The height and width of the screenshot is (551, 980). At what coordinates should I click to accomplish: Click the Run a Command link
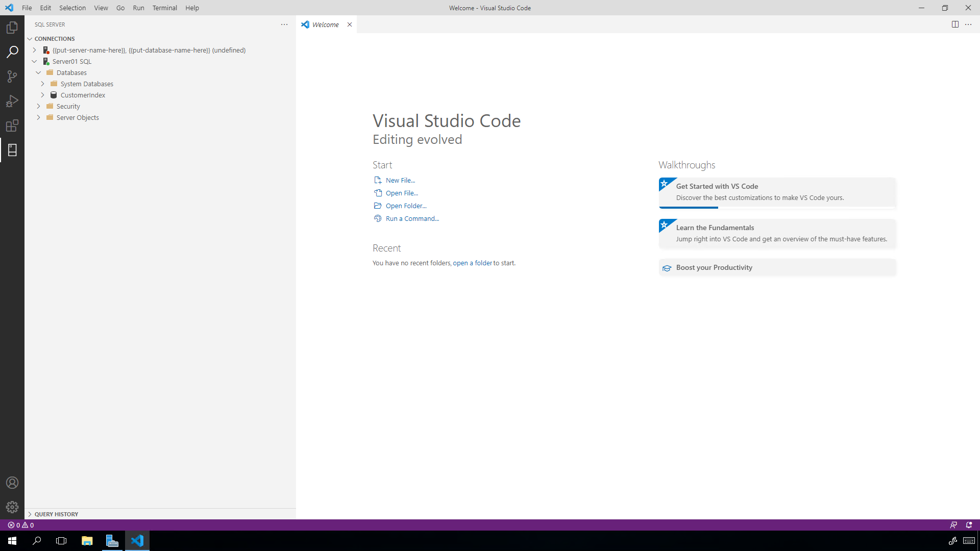tap(411, 218)
